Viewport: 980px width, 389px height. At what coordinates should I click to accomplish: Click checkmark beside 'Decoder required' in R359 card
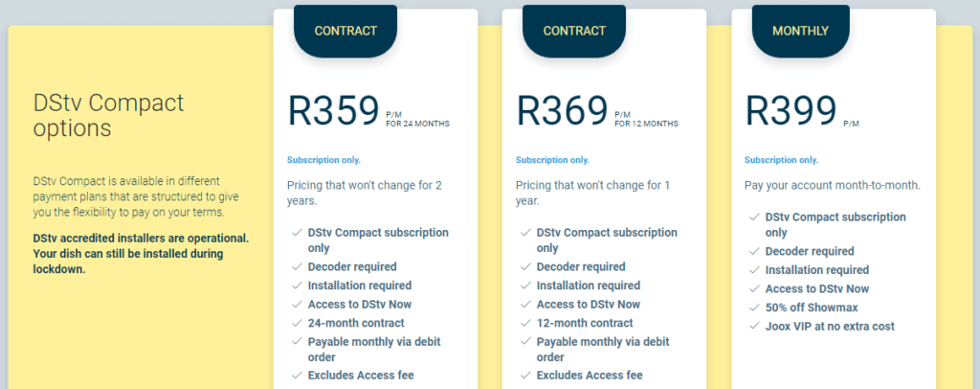click(297, 267)
